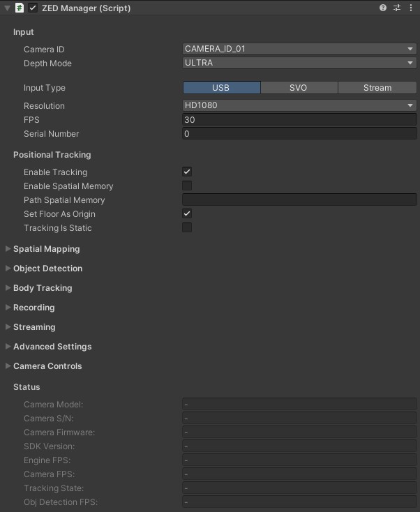
Task: Click the Camera FPS status field
Action: 299,474
